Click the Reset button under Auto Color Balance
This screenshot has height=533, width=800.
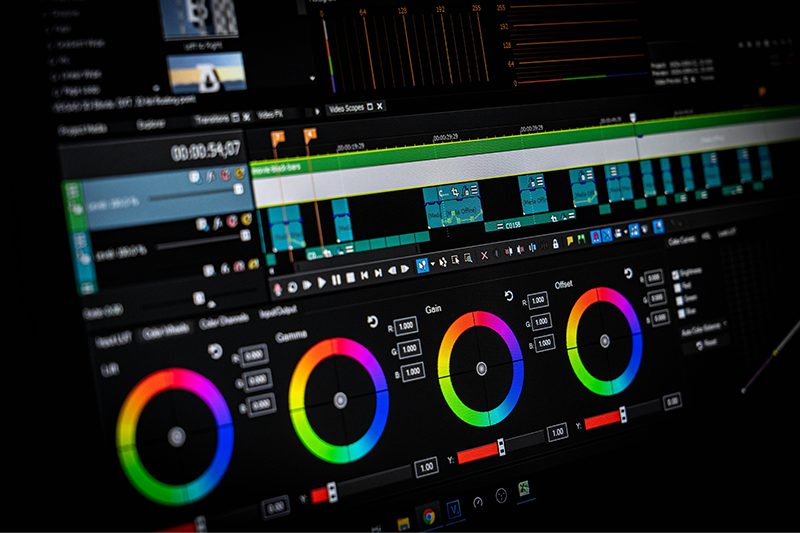click(x=707, y=344)
